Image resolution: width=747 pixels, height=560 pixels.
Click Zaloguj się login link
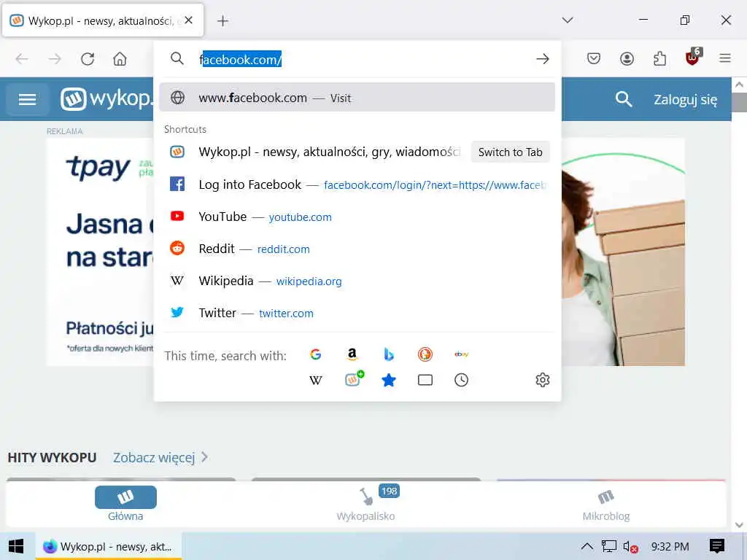tap(685, 99)
